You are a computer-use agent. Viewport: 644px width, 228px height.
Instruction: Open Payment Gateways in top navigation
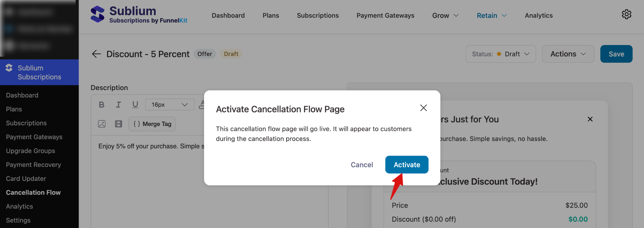[x=385, y=15]
